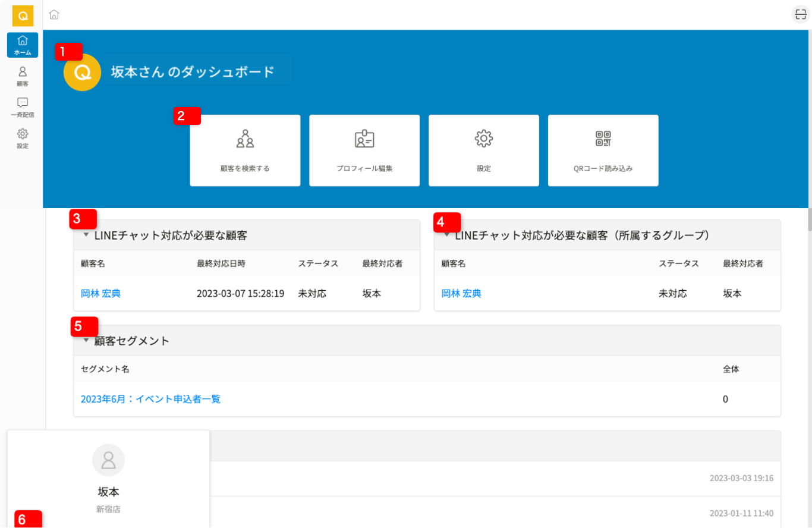Open the 顧客を検索する card
812x528 pixels.
(x=245, y=150)
